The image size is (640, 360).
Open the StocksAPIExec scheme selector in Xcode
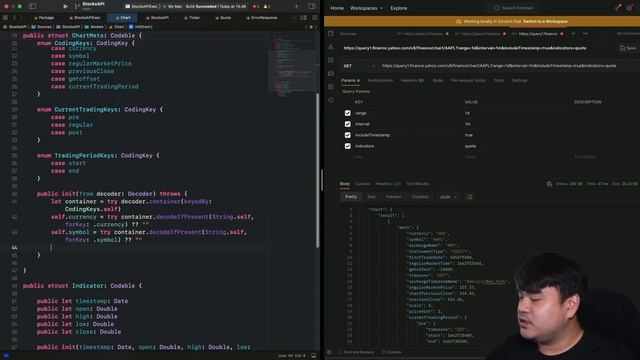tap(141, 7)
